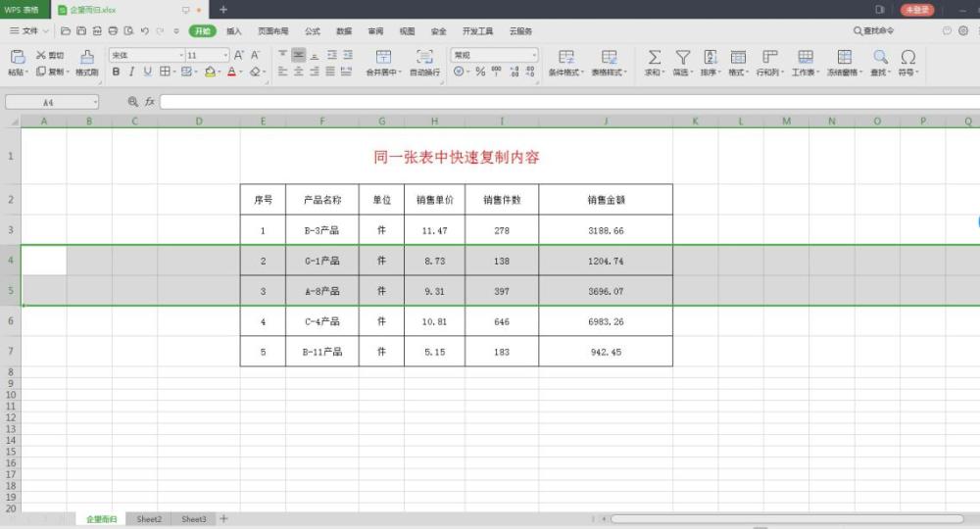This screenshot has width=980, height=529.
Task: Toggle bottom vertical alignment
Action: 315,55
